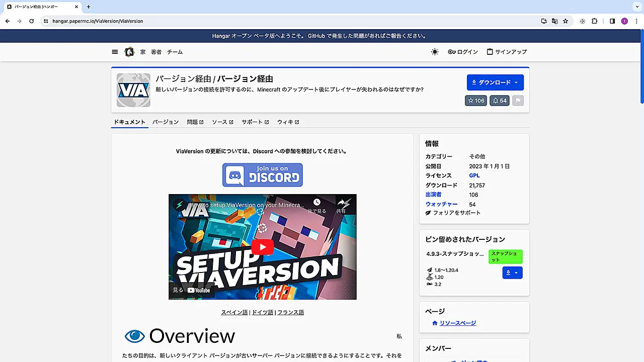Toggle the light/dark theme sun icon
This screenshot has height=362, width=644.
point(435,52)
